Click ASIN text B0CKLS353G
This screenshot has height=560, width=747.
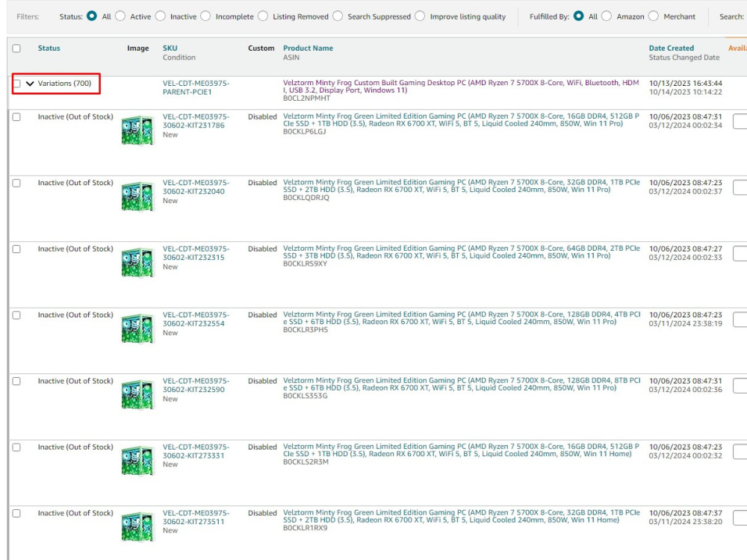coord(306,396)
